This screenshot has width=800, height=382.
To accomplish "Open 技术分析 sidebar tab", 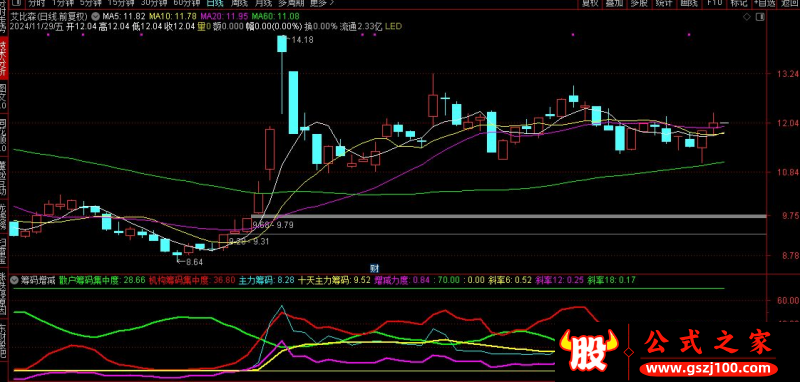I will 3,59.
